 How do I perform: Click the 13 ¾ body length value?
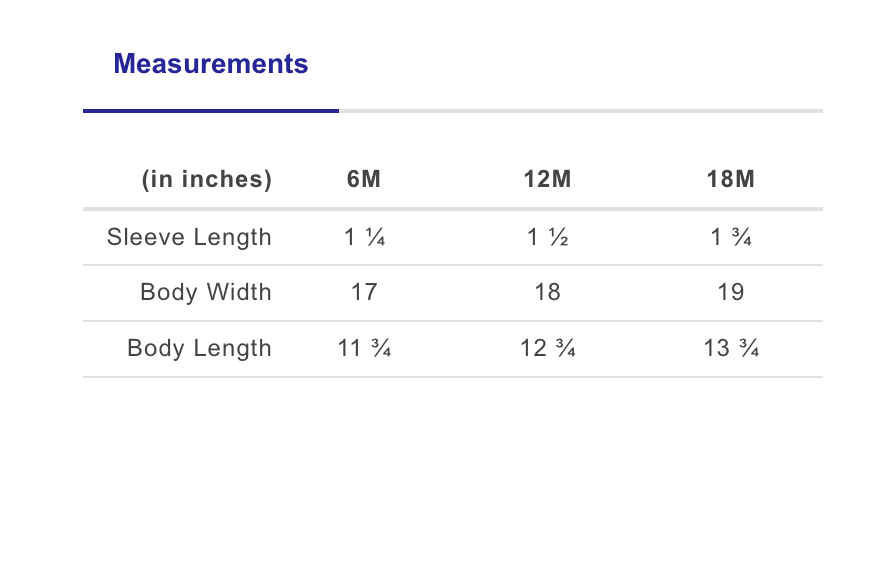pos(730,349)
